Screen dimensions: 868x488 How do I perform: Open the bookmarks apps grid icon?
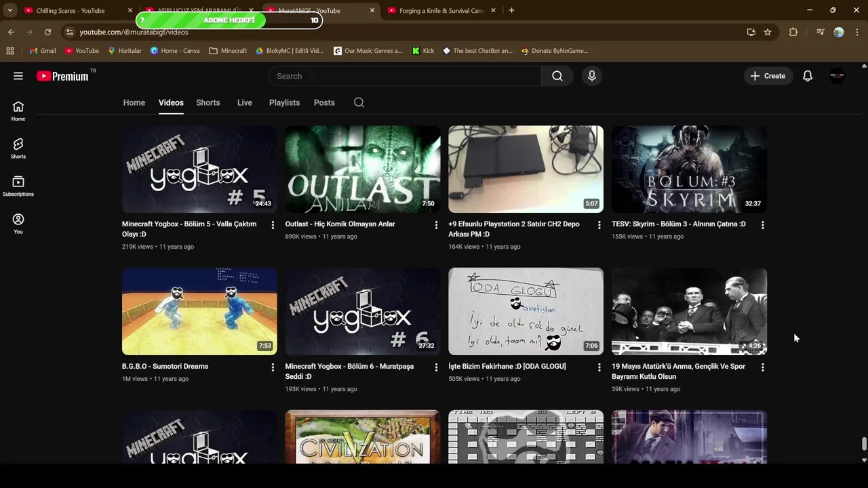9,51
